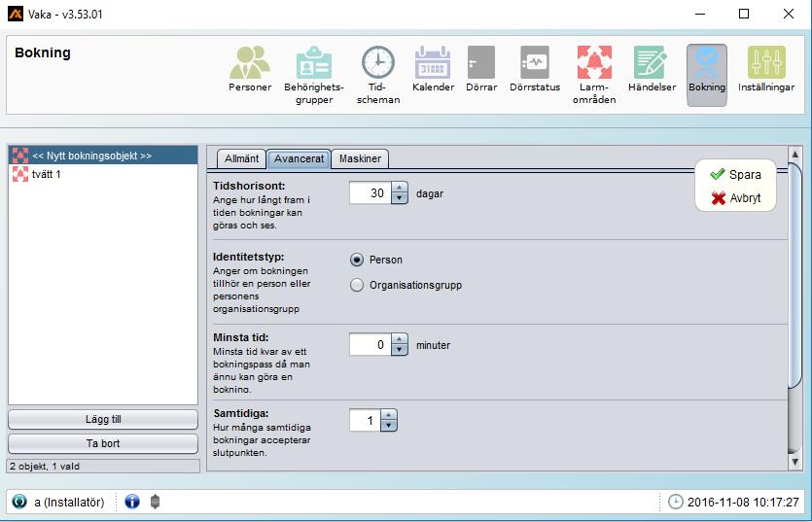Click the user status icon beside a (Installatör)
This screenshot has width=812, height=522.
tap(19, 502)
